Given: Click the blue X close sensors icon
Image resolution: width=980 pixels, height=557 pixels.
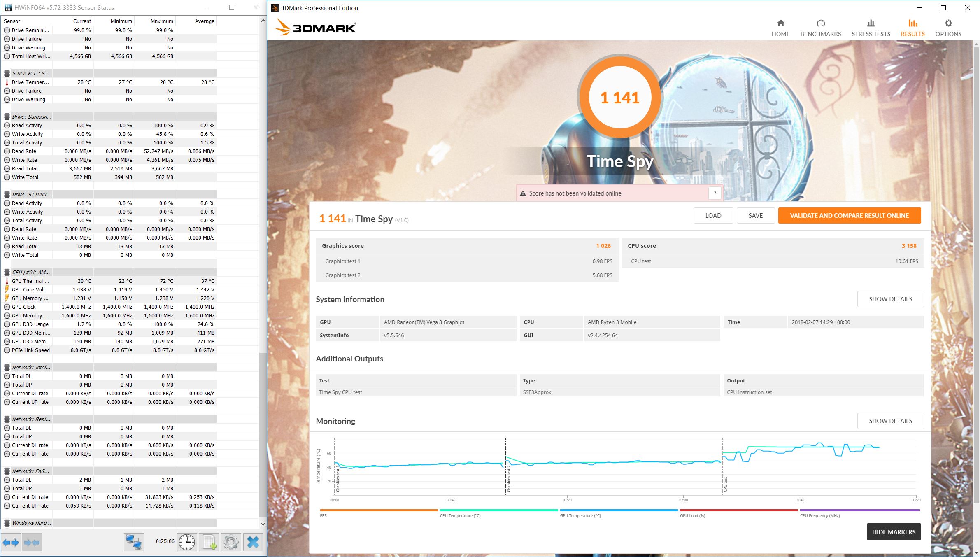Looking at the screenshot, I should [253, 542].
